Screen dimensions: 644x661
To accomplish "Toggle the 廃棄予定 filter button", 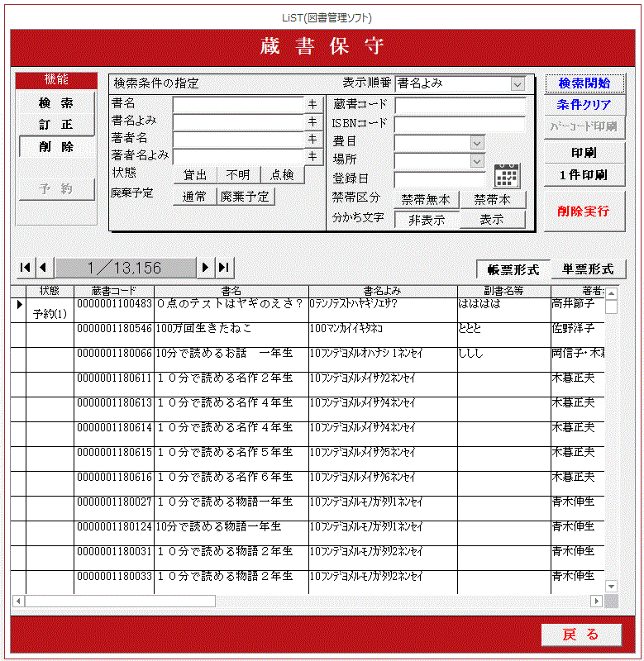I will click(245, 197).
